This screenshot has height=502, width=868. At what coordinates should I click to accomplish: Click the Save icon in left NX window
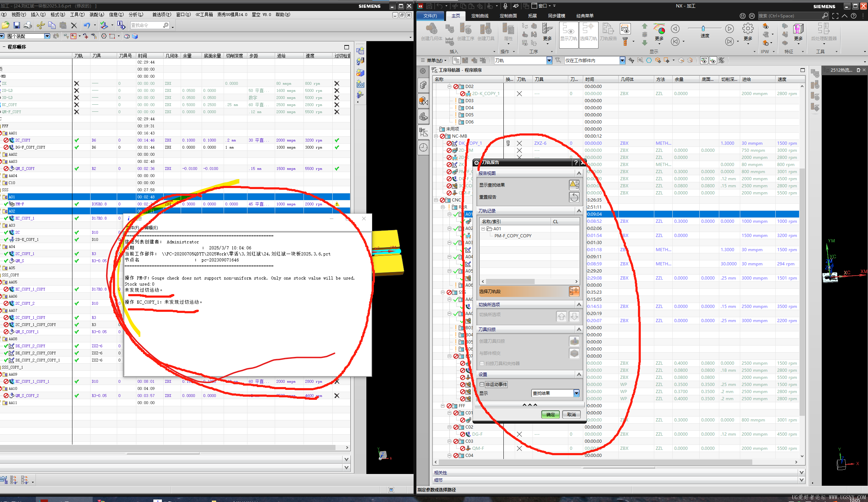(x=16, y=25)
